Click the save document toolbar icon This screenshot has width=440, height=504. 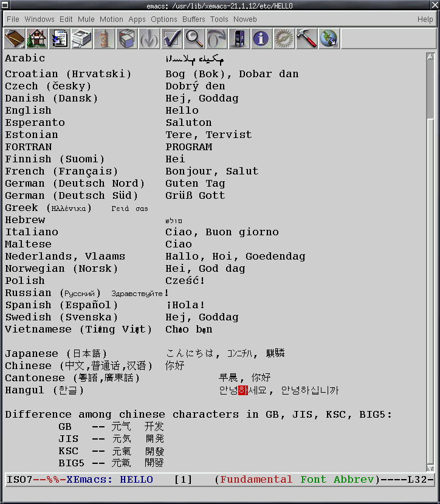click(x=60, y=38)
